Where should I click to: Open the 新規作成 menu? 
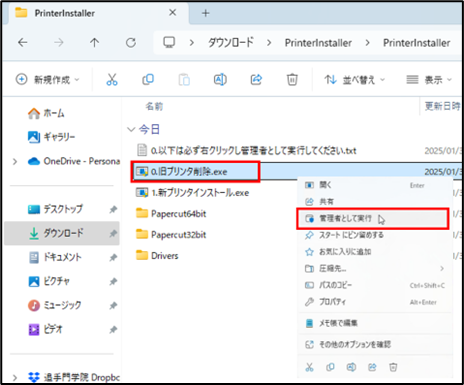click(x=47, y=79)
